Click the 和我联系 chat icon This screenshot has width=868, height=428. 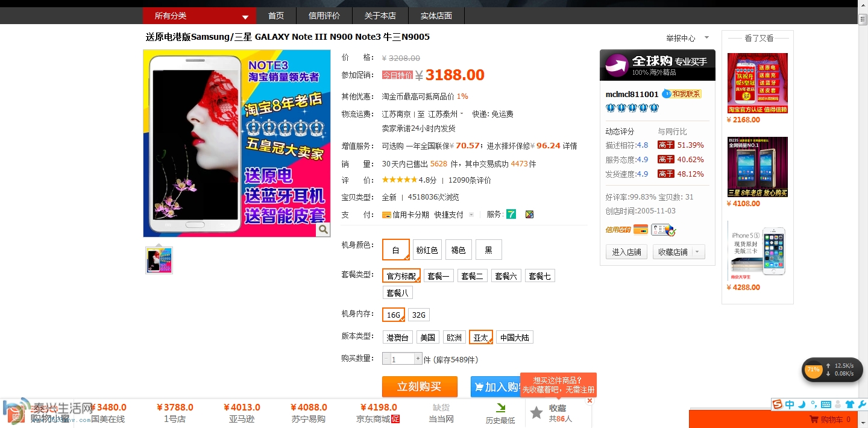pos(682,94)
